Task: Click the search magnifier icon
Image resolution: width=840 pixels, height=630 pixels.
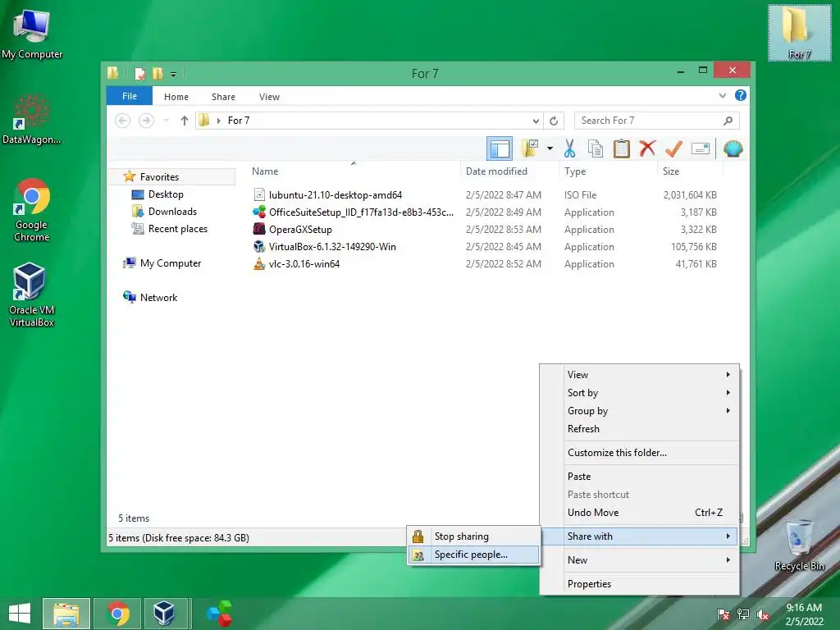Action: (x=728, y=121)
